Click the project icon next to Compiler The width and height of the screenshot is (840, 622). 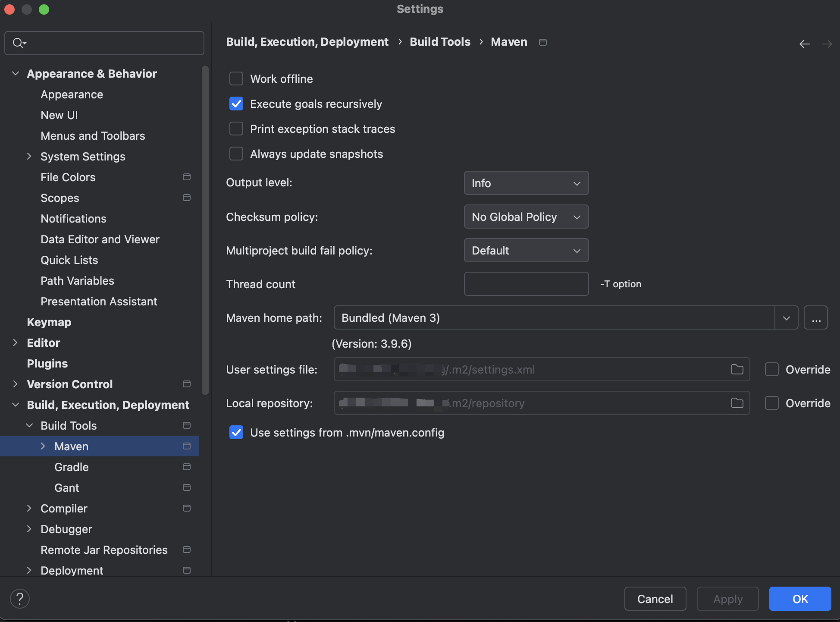point(187,508)
